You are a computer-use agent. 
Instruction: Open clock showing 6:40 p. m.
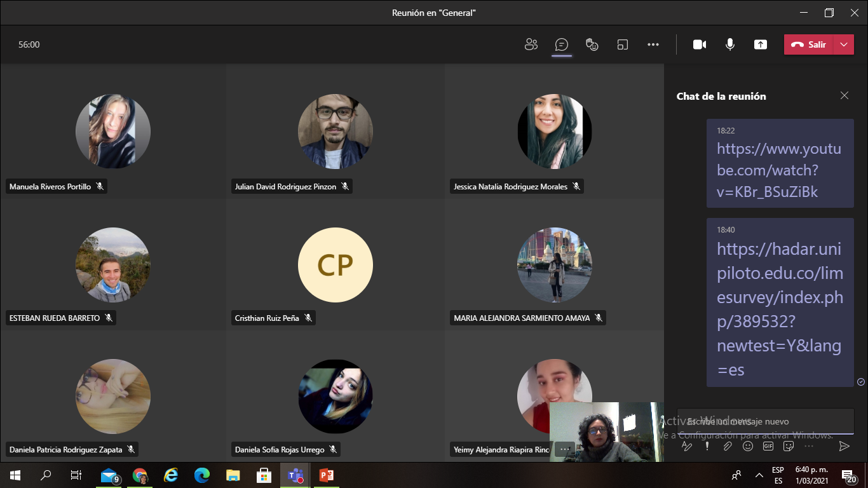[811, 475]
